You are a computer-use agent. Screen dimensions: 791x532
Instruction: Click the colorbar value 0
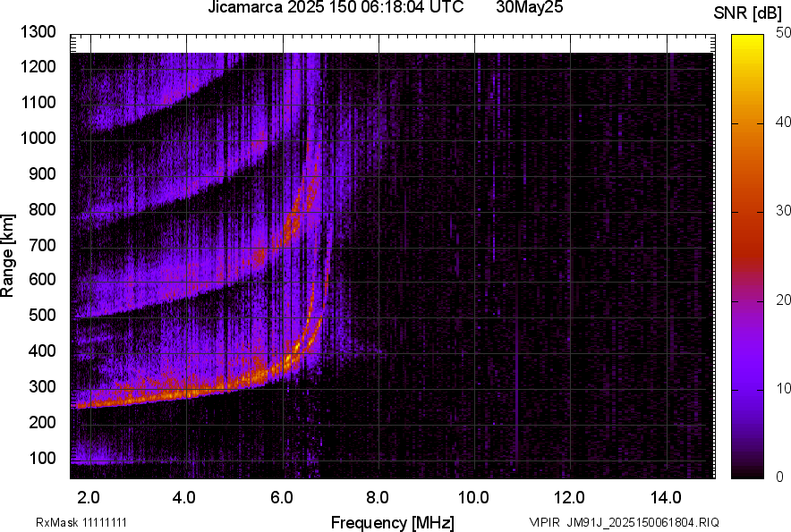point(780,476)
